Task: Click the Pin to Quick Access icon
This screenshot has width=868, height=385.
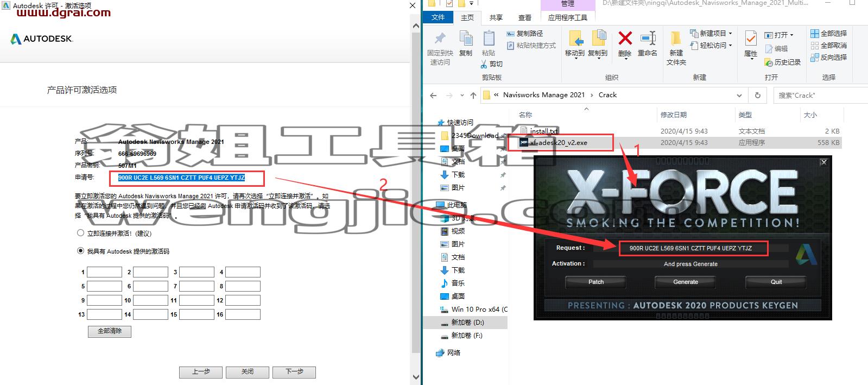Action: click(440, 39)
